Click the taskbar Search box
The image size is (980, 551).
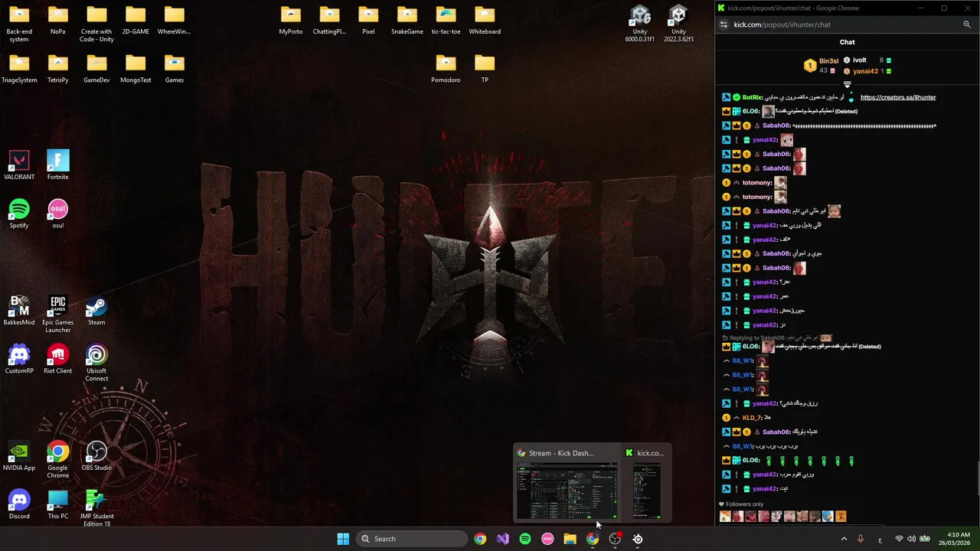pos(412,539)
